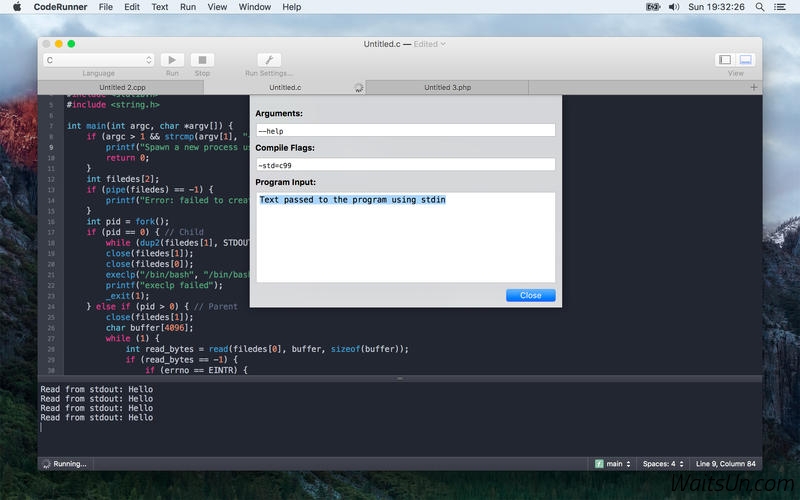Toggle the left sidebar view button
The image size is (800, 500).
click(x=726, y=60)
